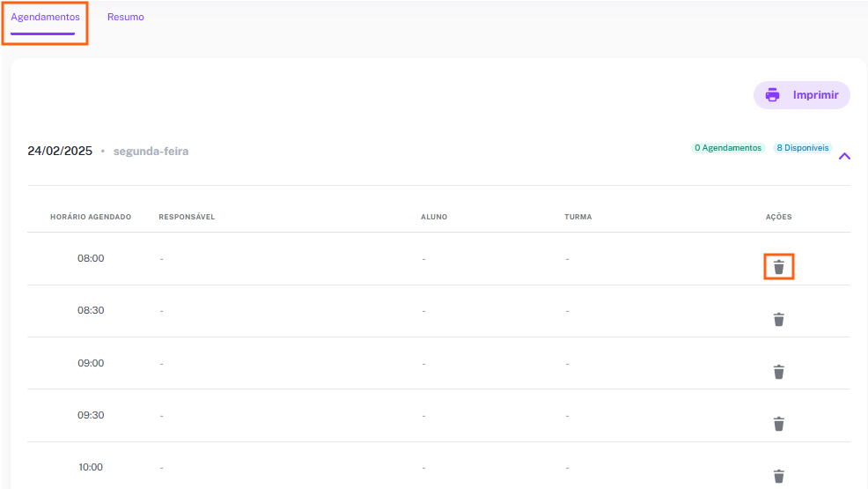868x489 pixels.
Task: Open the Agendamentos tab
Action: (46, 17)
